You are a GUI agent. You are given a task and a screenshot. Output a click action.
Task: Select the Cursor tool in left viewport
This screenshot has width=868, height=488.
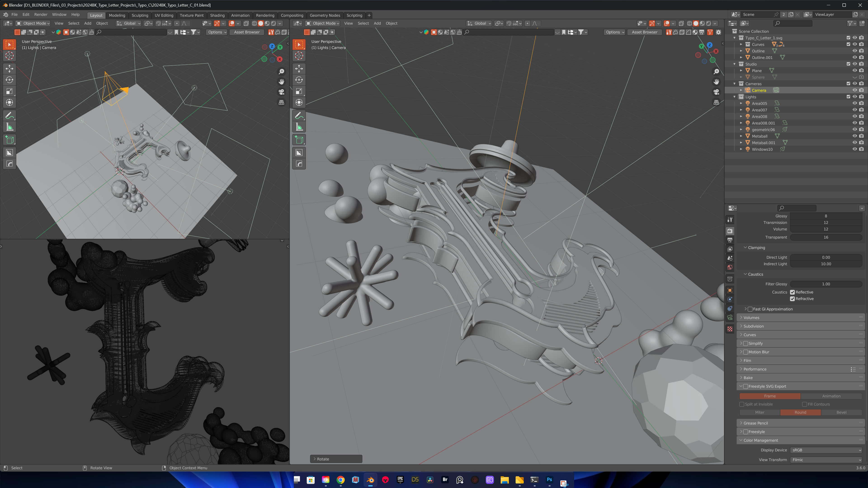coord(9,56)
